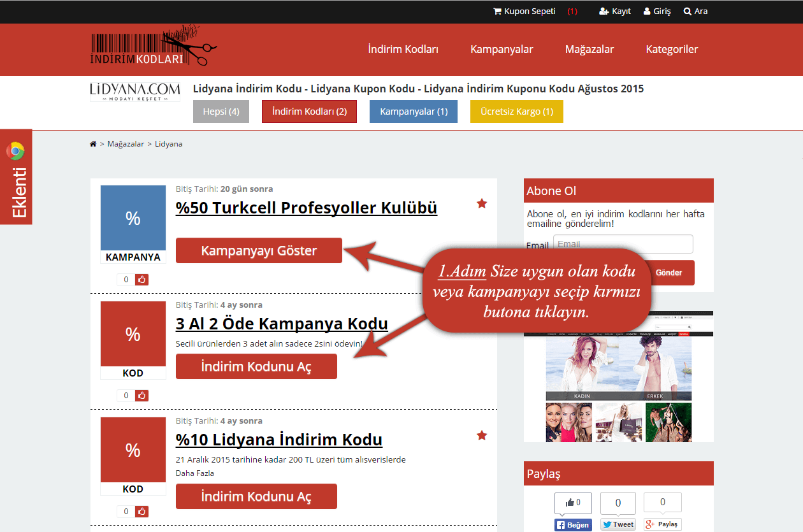Click the Lidyana.com store logo
Image resolution: width=803 pixels, height=532 pixels.
134,92
